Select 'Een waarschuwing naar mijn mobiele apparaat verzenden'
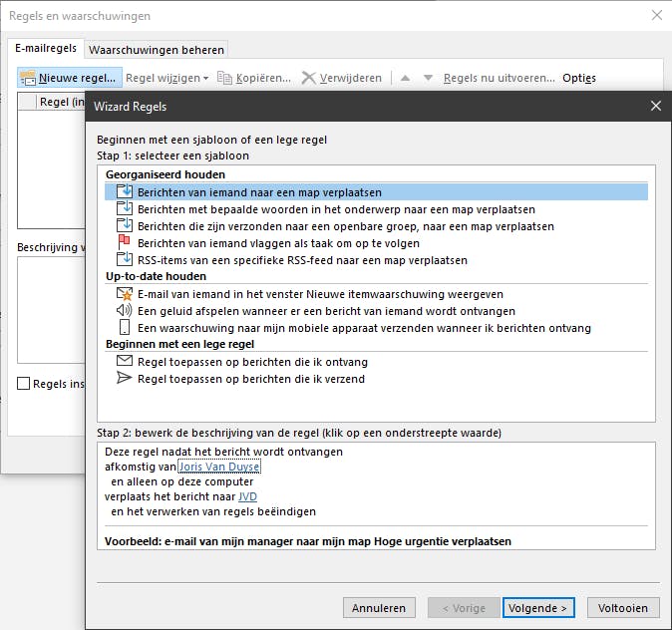Image resolution: width=672 pixels, height=630 pixels. click(x=376, y=328)
